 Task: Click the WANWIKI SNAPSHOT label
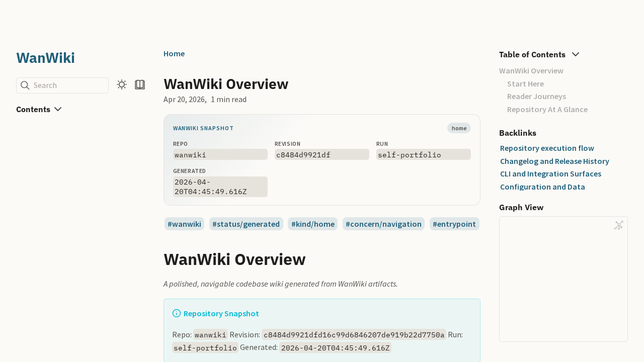(x=203, y=128)
